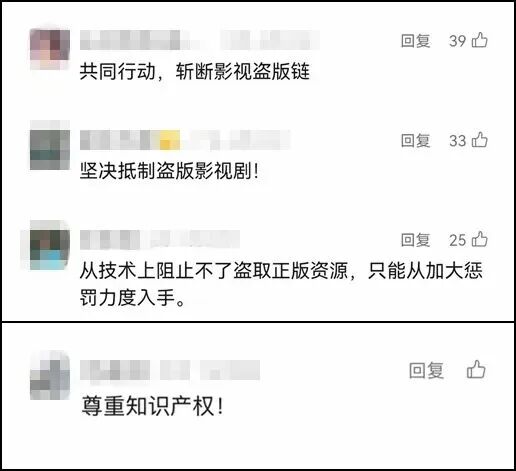516x471 pixels.
Task: Open avatar of the first commenter
Action: click(x=50, y=50)
